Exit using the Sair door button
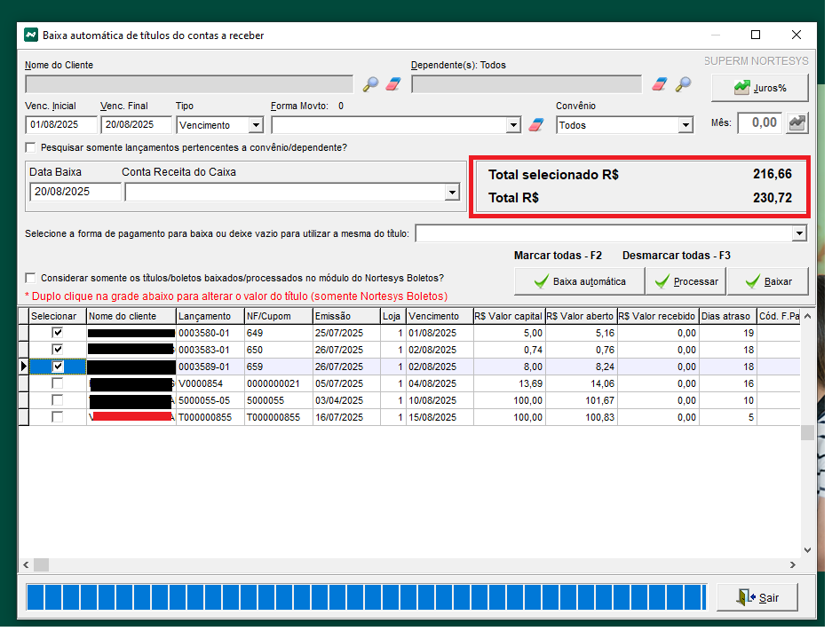This screenshot has width=840, height=639. [x=757, y=597]
